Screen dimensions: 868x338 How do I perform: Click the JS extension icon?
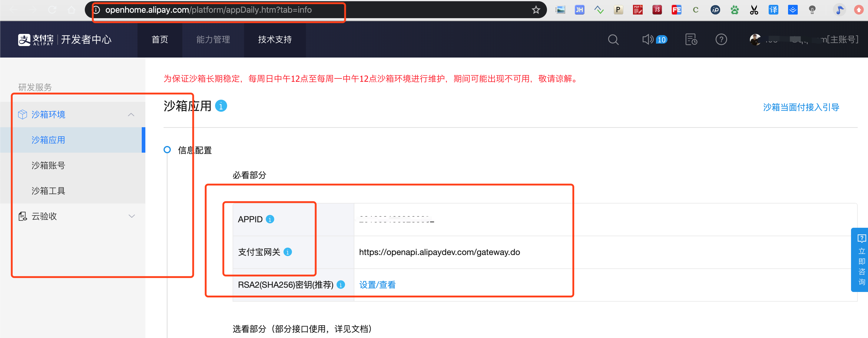657,10
